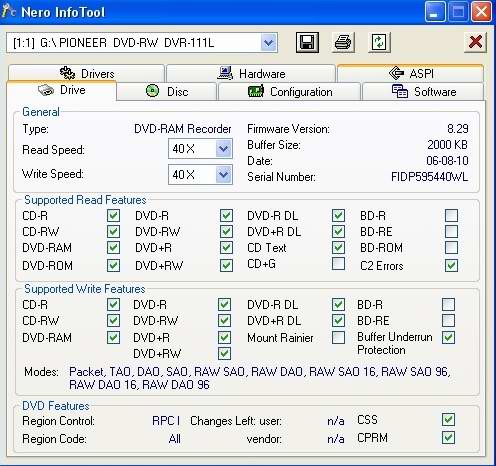The image size is (496, 466).
Task: Click the gear icon on Drivers tab
Action: 67,73
